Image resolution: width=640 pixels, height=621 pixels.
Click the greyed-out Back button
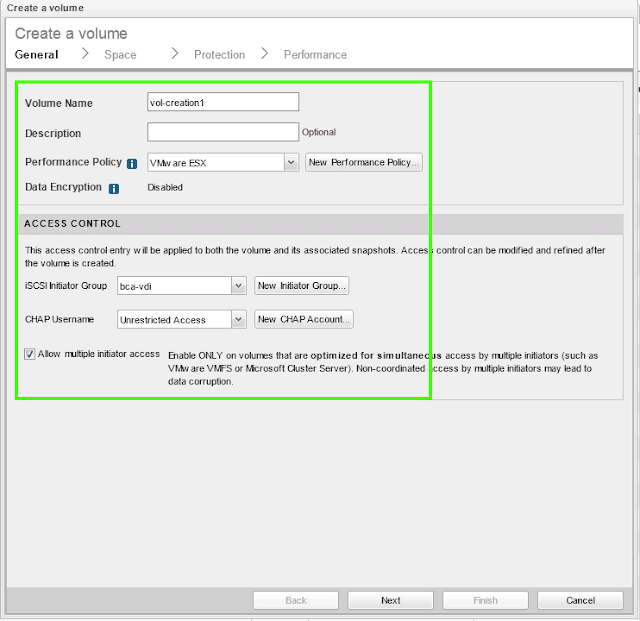296,601
